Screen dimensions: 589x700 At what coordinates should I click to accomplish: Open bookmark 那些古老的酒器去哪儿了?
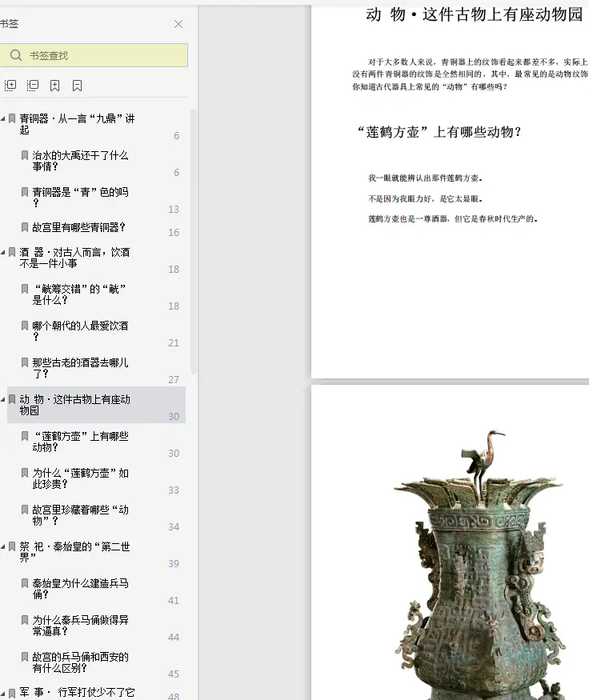tap(80, 368)
